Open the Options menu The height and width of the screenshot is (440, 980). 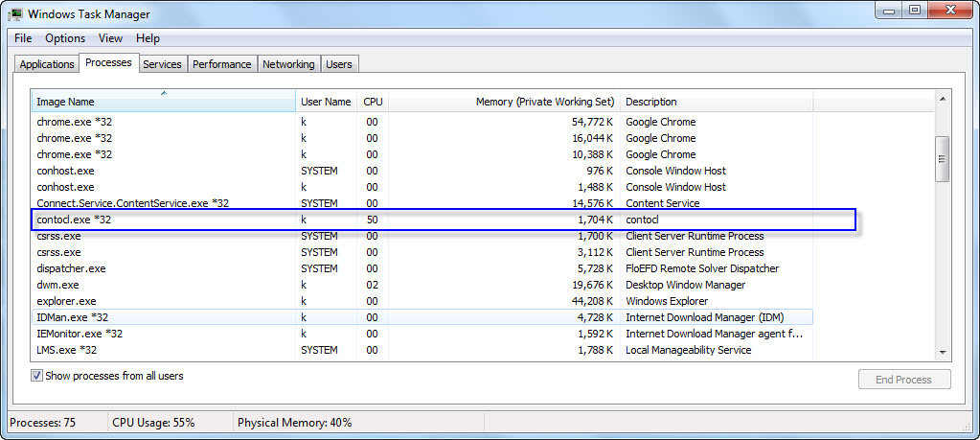(65, 38)
